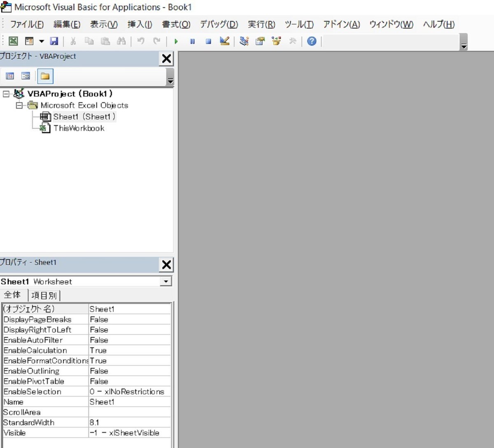Click the EnableFormatConditions value True
Screen dimensions: 494x448
(x=130, y=360)
